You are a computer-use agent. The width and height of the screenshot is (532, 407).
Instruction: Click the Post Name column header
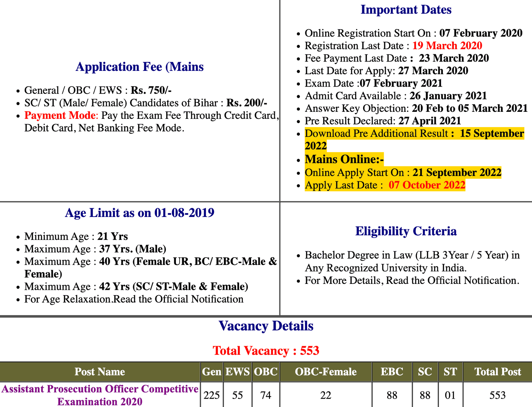click(100, 371)
